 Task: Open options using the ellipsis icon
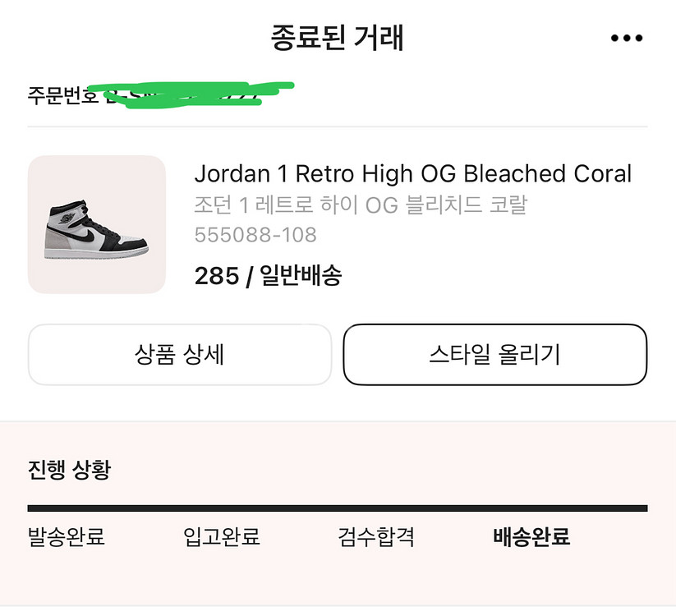626,37
